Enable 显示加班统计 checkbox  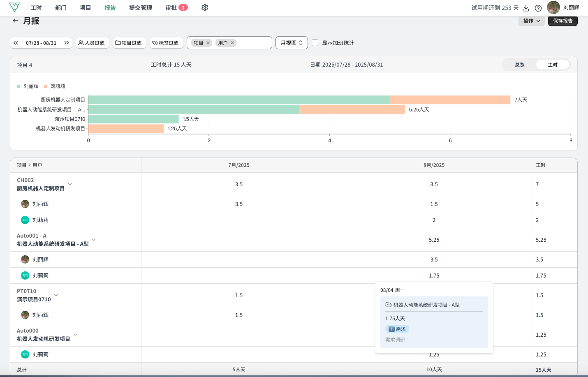(315, 43)
